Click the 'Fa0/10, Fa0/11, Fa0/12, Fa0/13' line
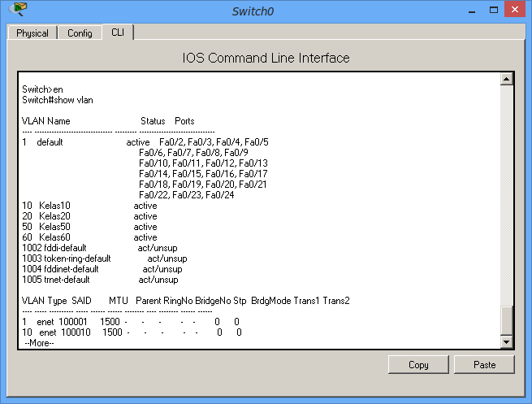This screenshot has height=404, width=532. tap(203, 163)
